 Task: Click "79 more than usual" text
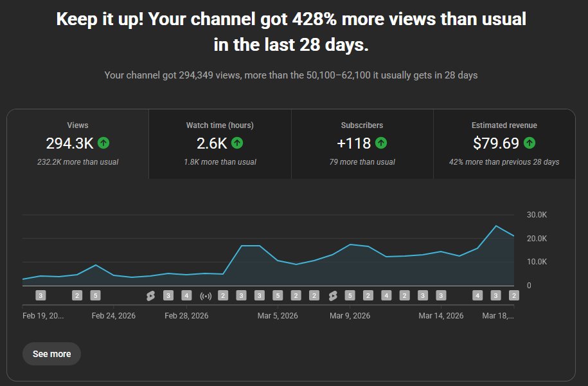coord(362,162)
